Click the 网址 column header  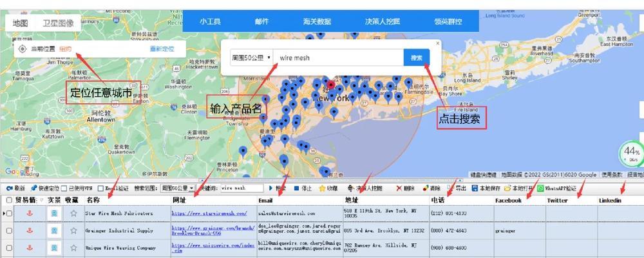pos(214,201)
